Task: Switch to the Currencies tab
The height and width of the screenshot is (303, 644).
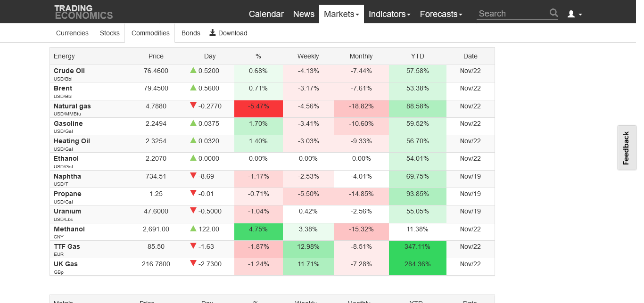Action: tap(72, 33)
